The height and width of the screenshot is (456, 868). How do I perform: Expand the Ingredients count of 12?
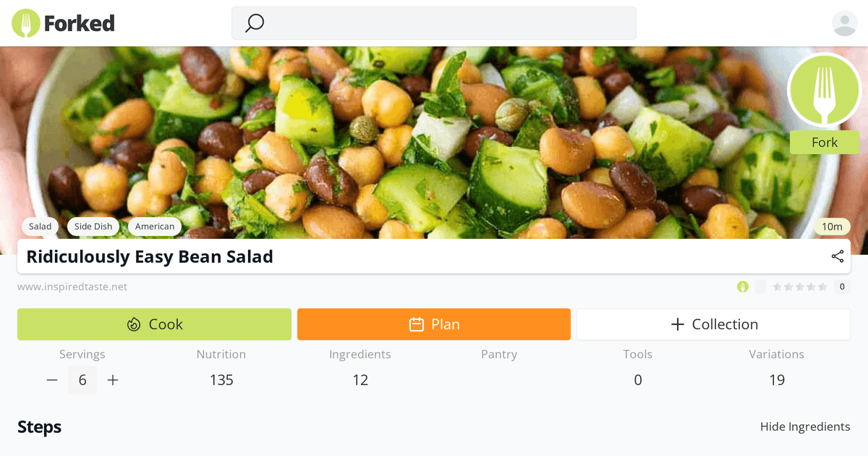tap(360, 379)
